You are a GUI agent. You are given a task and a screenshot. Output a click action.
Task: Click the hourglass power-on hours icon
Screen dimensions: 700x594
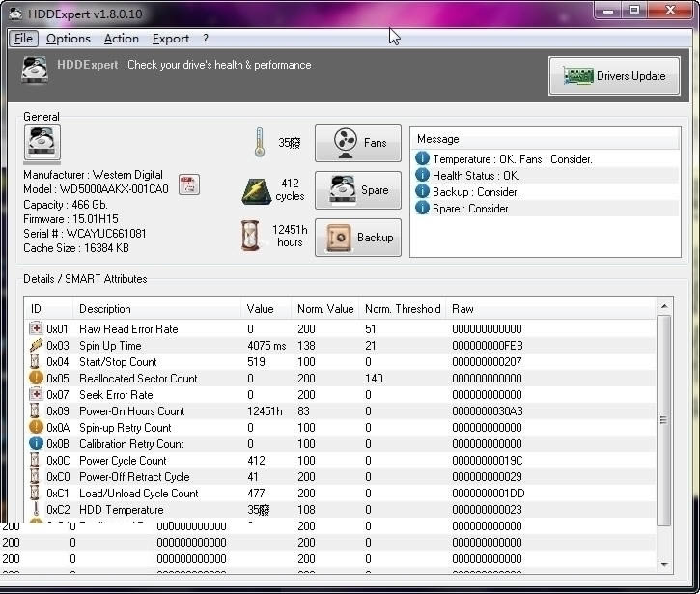pos(251,237)
